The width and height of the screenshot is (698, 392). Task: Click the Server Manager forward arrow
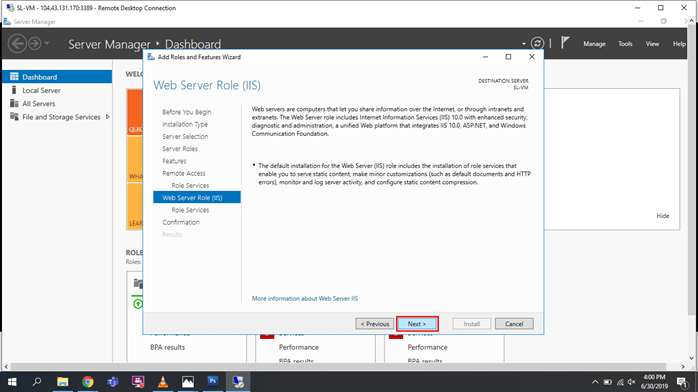point(34,44)
